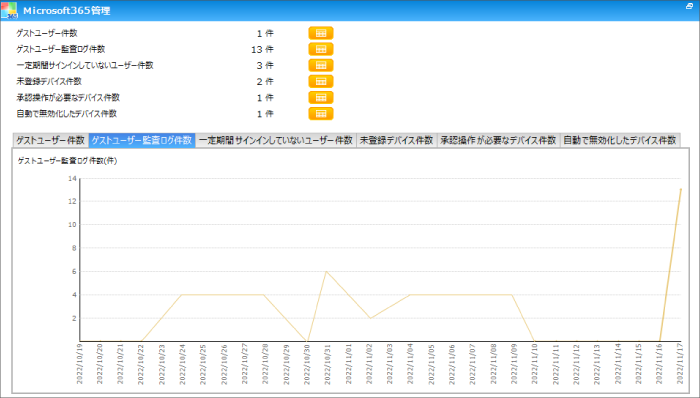Click the 2022/10/24 x-axis date label

click(182, 364)
